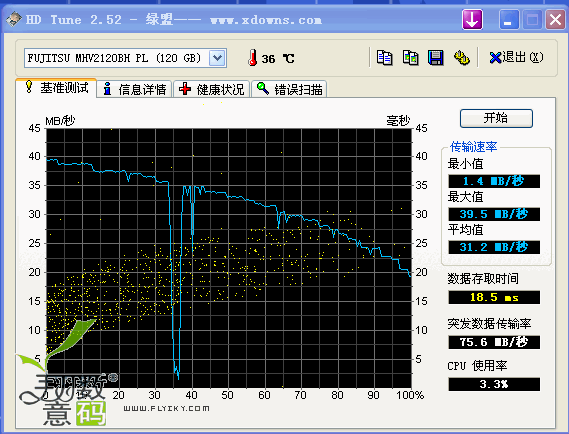The width and height of the screenshot is (569, 434).
Task: Click the 100% x-axis label
Action: [x=410, y=395]
